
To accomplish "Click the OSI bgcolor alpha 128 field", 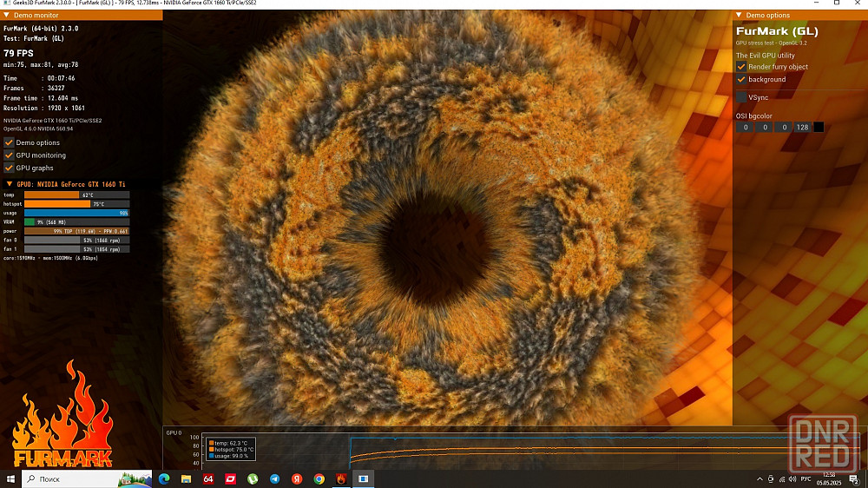I will click(x=802, y=128).
